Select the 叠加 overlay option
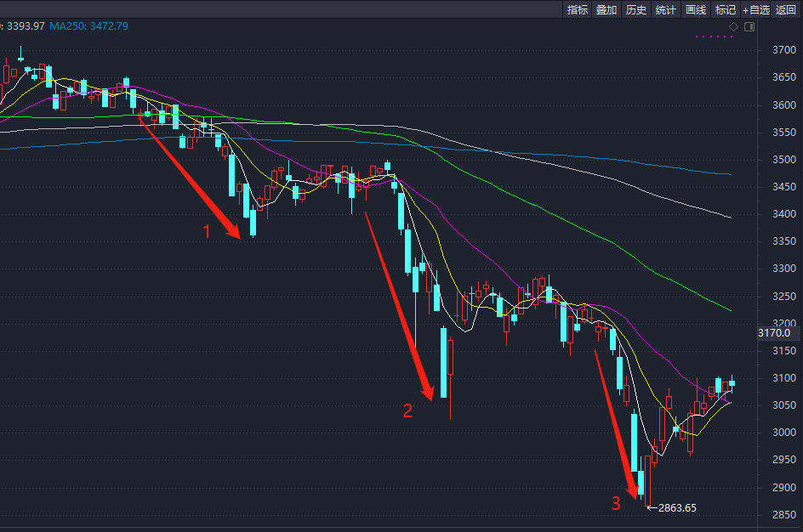 tap(607, 9)
